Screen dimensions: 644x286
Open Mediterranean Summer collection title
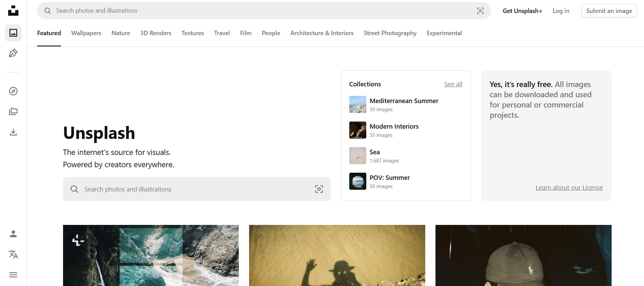coord(404,101)
